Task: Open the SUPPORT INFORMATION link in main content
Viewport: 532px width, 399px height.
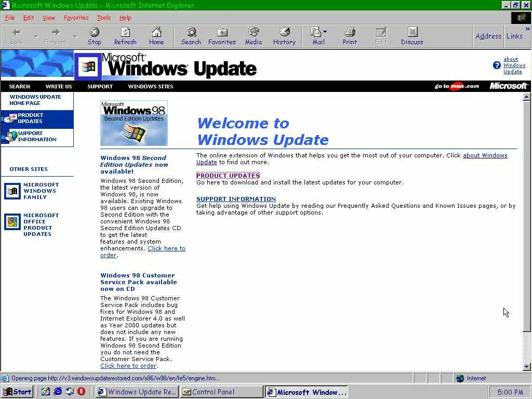Action: 236,199
